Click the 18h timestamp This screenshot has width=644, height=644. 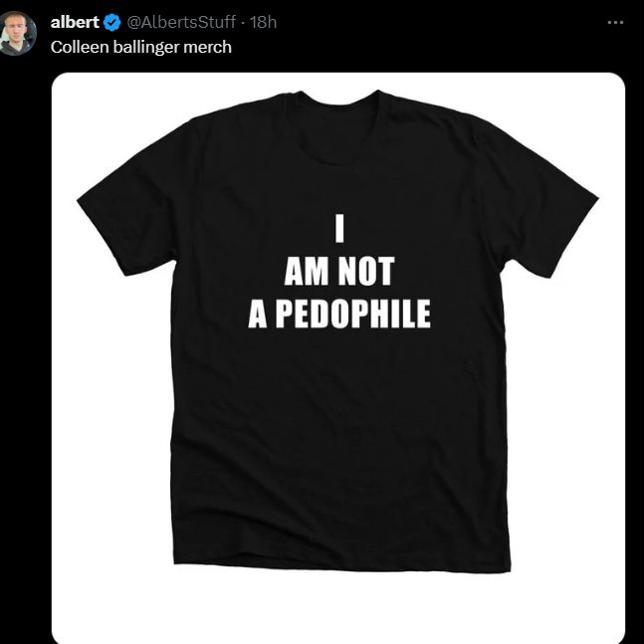pyautogui.click(x=264, y=23)
